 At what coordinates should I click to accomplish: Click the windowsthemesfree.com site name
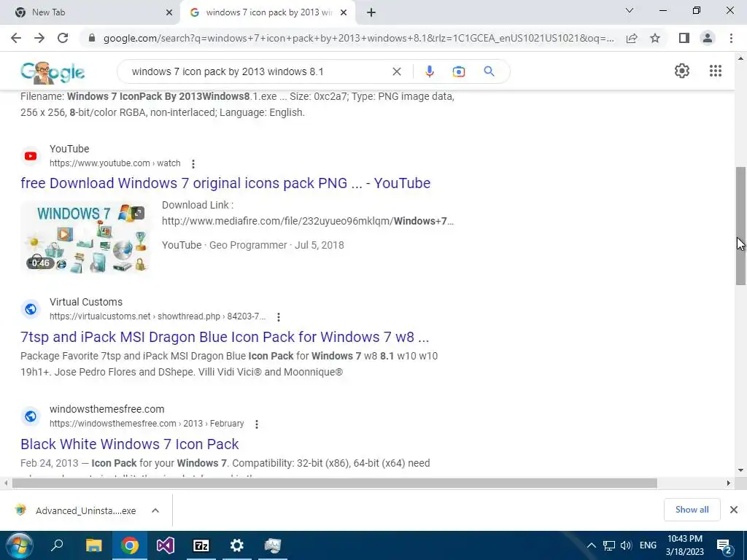(x=107, y=409)
